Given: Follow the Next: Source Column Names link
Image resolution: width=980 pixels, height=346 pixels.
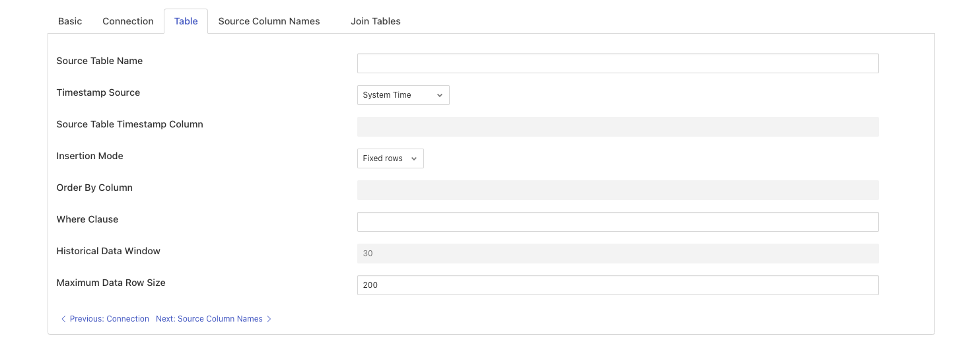Looking at the screenshot, I should point(209,319).
